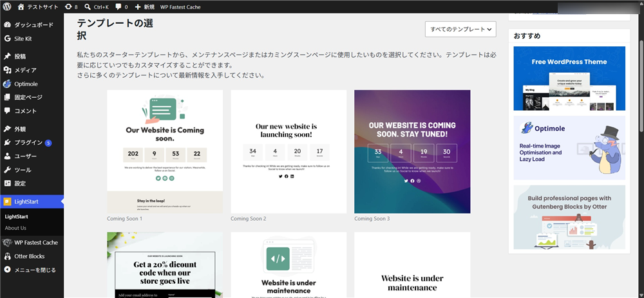Select the Coming Soon 3 template thumbnail

click(412, 151)
